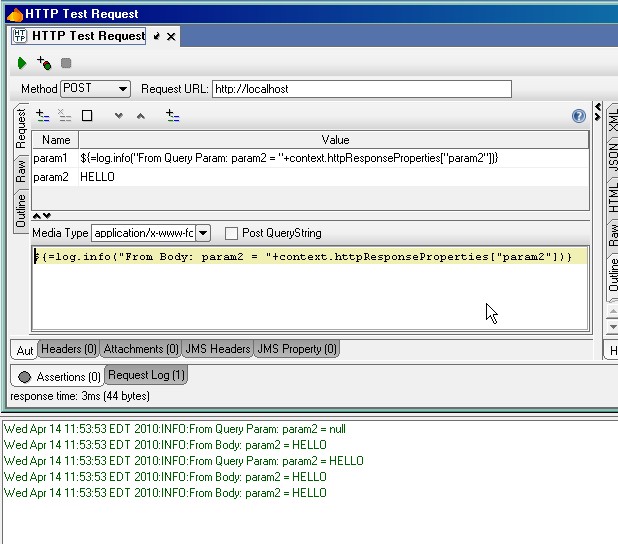Open the blue help icon
This screenshot has height=544, width=618.
click(x=578, y=116)
